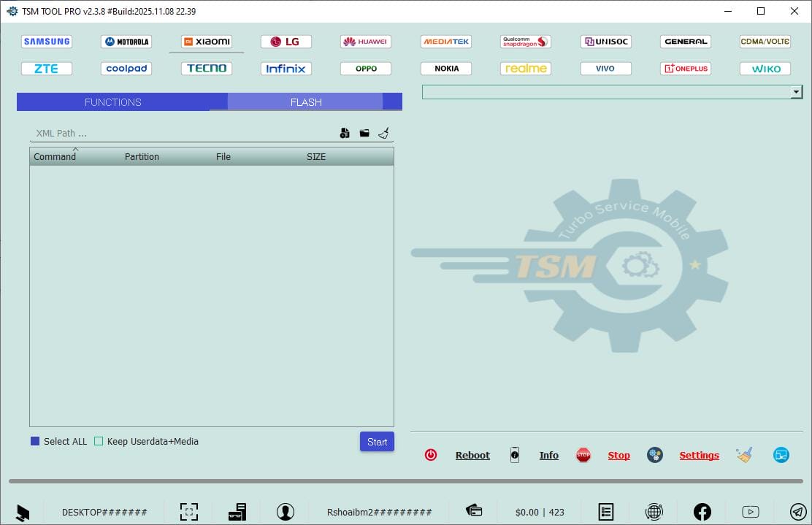
Task: Open the Reboot link
Action: pos(472,454)
